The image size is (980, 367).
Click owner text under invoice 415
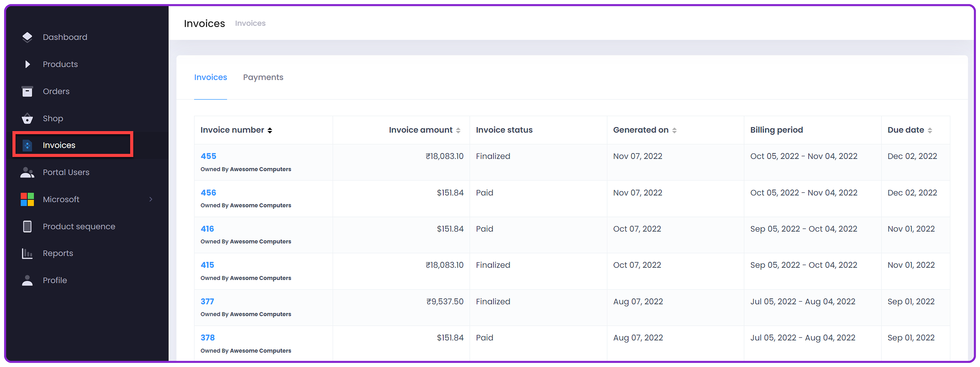tap(246, 278)
